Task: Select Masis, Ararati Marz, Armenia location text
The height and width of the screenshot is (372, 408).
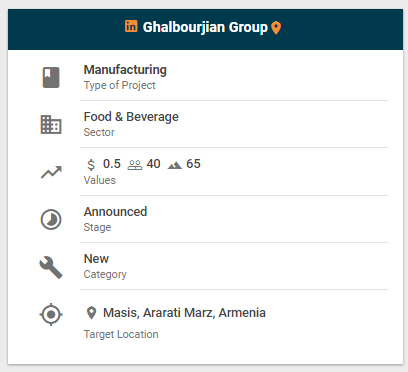Action: [184, 313]
